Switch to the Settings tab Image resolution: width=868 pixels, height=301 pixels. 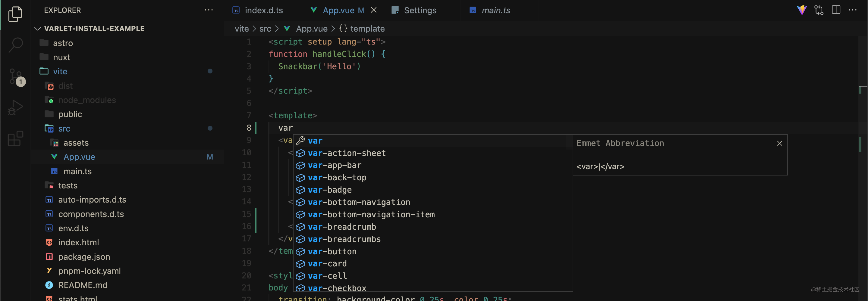point(420,11)
